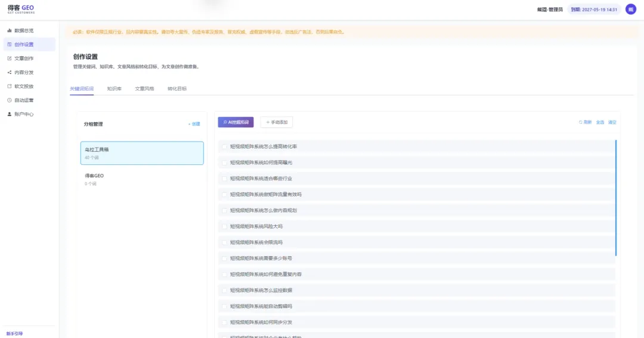This screenshot has width=644, height=338.
Task: Tick checkbox for 短视频矩阵系统需要多少账号
Action: (224, 259)
